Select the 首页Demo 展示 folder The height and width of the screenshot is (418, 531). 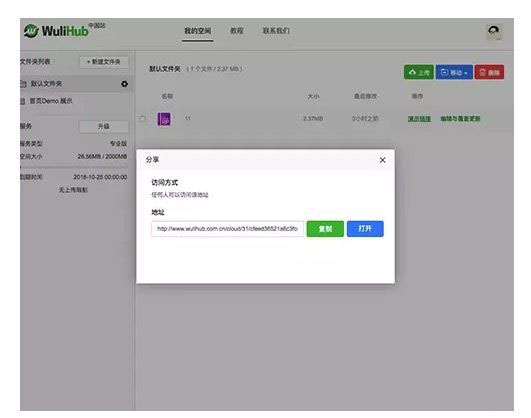pyautogui.click(x=51, y=101)
